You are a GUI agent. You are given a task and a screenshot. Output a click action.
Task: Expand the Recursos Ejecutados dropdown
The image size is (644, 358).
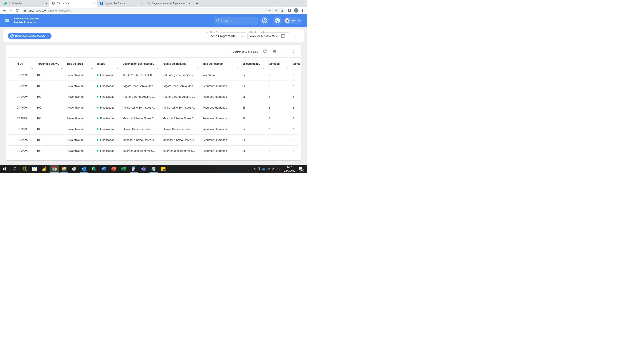30,36
